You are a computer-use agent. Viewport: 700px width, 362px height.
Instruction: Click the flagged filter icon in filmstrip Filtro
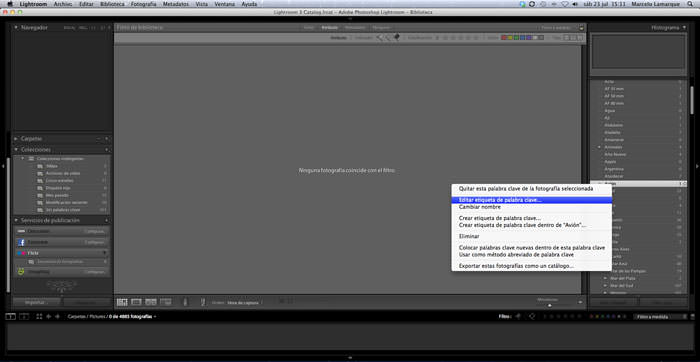(518, 316)
